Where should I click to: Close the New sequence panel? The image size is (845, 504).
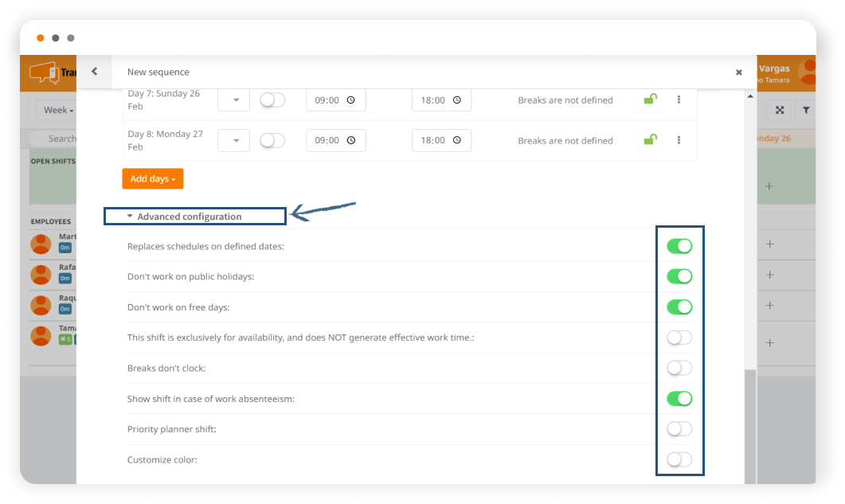738,72
